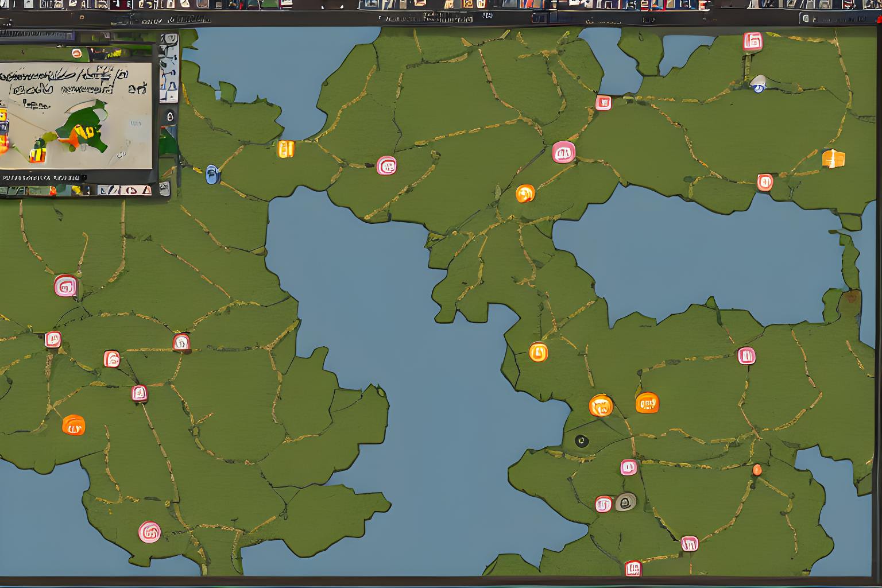This screenshot has height=588, width=882.
Task: Toggle the dark tab on the minimap panel's right edge
Action: pyautogui.click(x=168, y=115)
